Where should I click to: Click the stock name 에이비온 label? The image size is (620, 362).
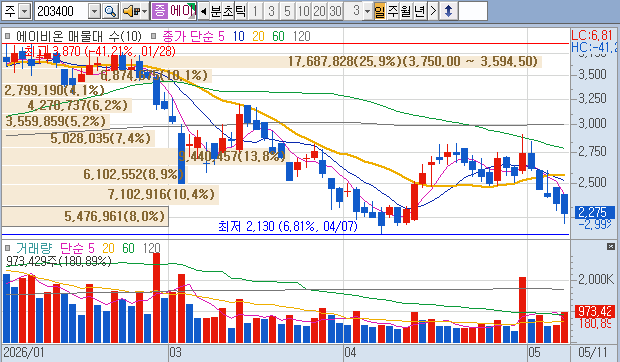(x=182, y=11)
